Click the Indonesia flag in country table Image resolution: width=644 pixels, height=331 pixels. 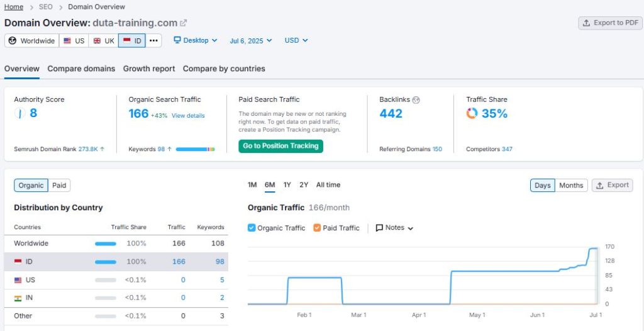click(18, 261)
